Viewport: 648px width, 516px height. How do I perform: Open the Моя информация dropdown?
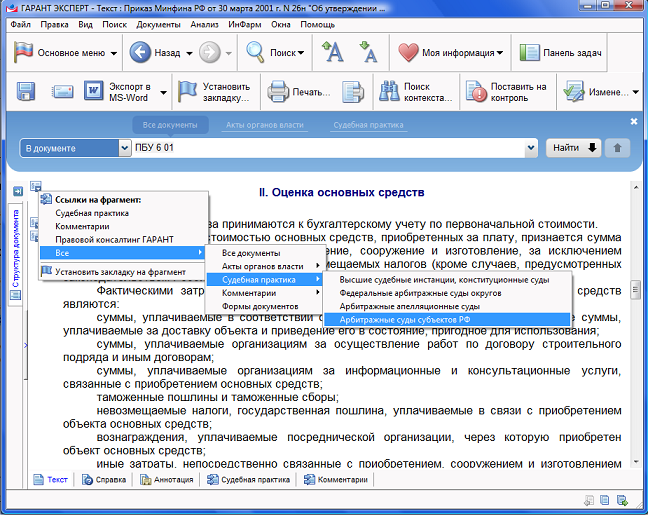pos(499,53)
